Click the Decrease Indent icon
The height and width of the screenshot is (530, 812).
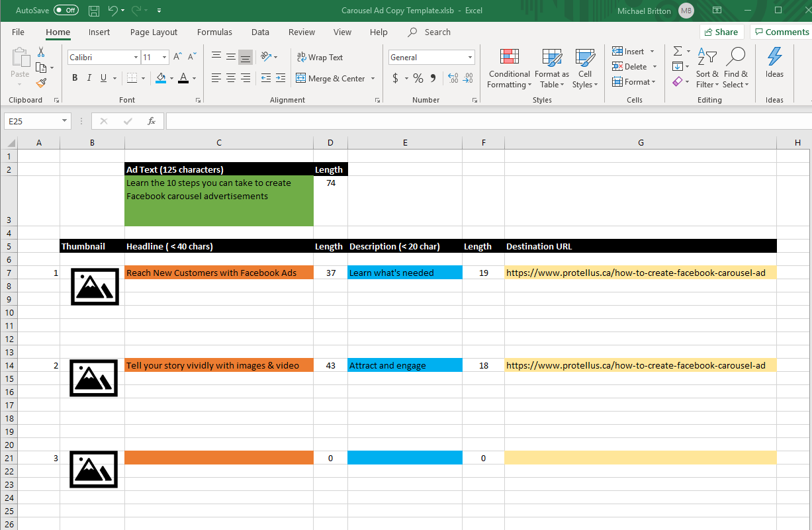pos(265,78)
